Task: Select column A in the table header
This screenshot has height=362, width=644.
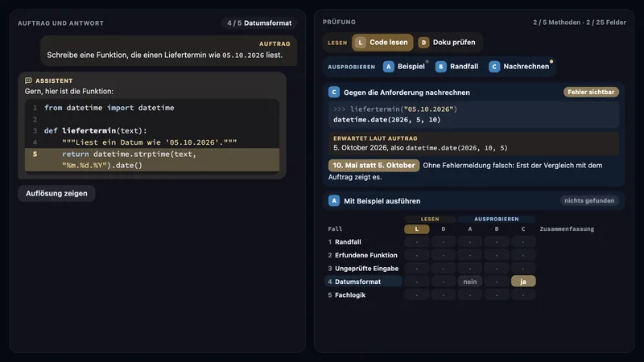Action: point(470,229)
